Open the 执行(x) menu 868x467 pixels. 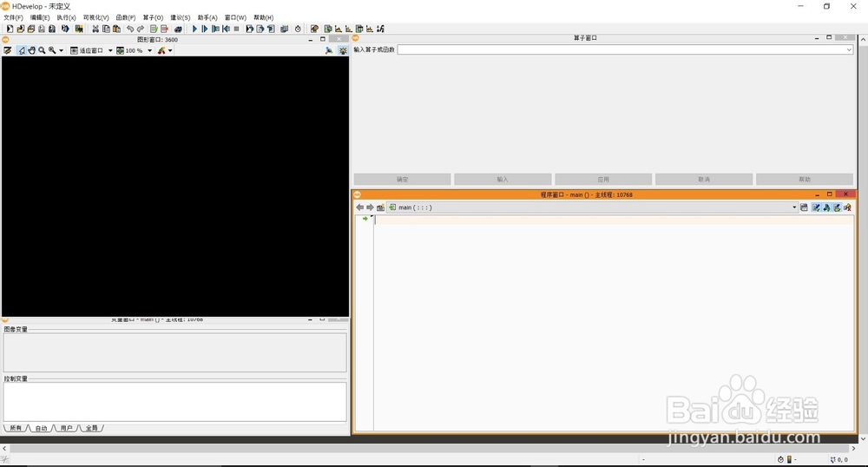coord(67,17)
